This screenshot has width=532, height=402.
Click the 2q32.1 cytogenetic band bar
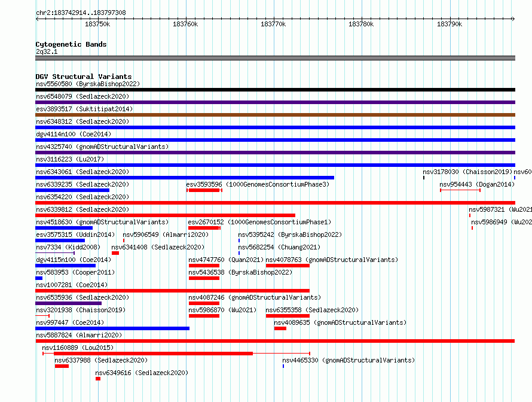pyautogui.click(x=275, y=59)
